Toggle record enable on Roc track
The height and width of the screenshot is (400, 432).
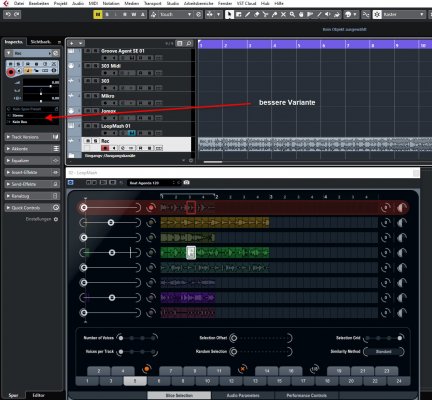tap(105, 148)
